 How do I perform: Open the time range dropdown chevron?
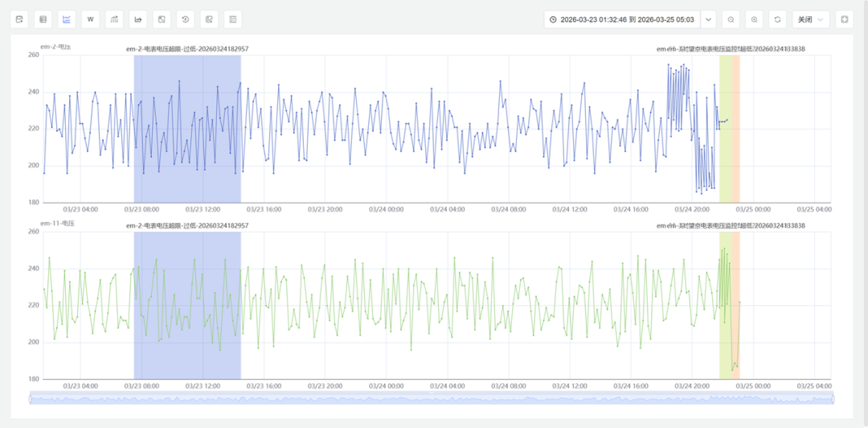coord(709,19)
